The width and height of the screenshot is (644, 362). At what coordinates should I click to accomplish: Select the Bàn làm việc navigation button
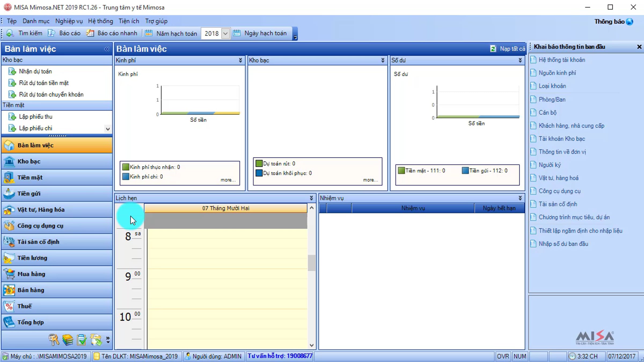57,145
